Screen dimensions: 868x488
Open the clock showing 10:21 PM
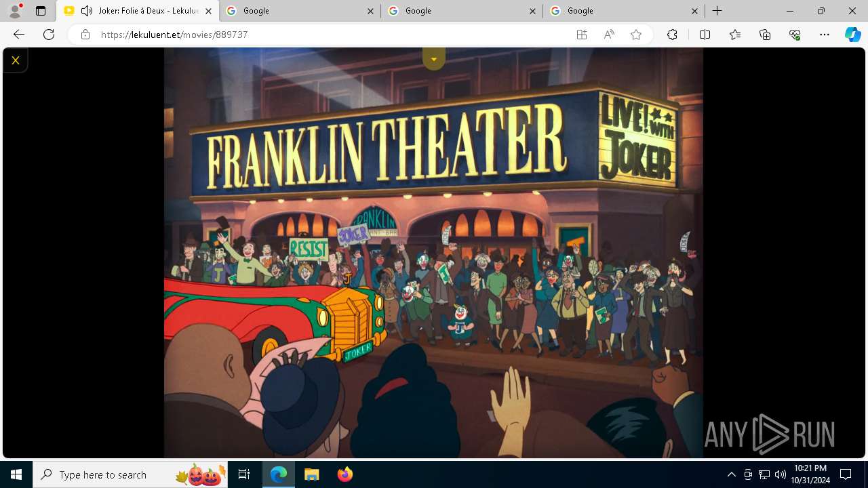(x=810, y=474)
